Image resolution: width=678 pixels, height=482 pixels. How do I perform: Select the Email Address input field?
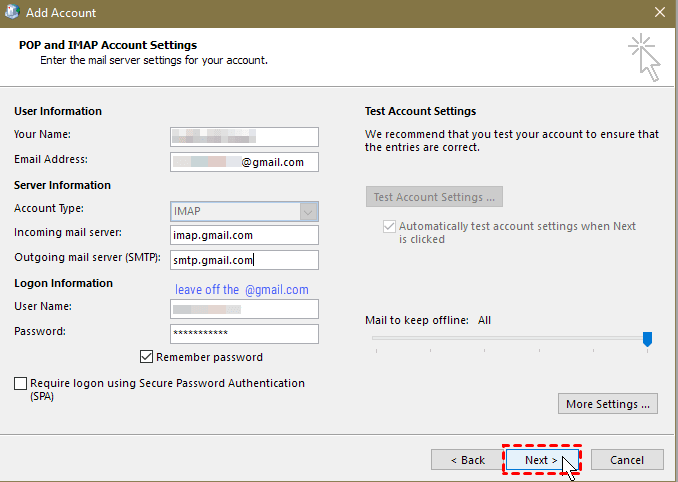244,162
